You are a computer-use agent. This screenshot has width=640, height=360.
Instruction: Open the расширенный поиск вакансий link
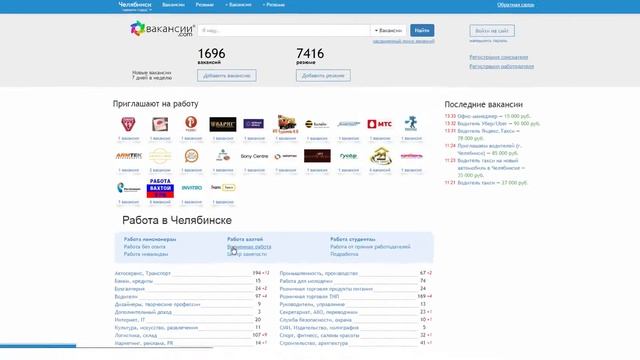(403, 41)
